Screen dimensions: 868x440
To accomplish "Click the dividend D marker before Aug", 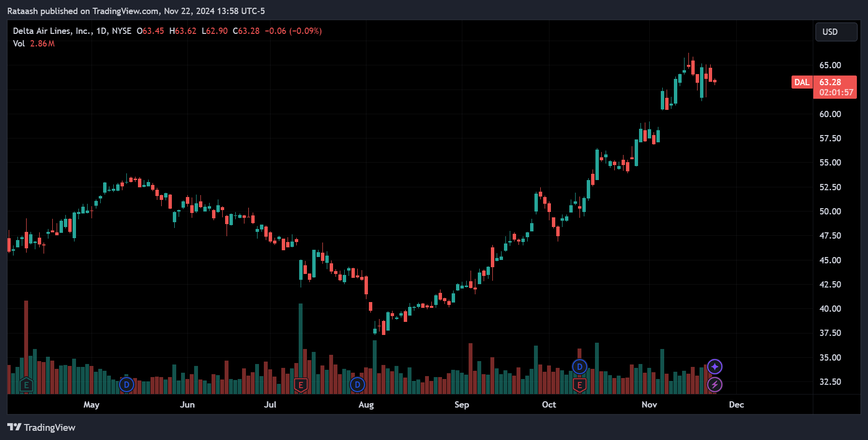I will click(357, 385).
